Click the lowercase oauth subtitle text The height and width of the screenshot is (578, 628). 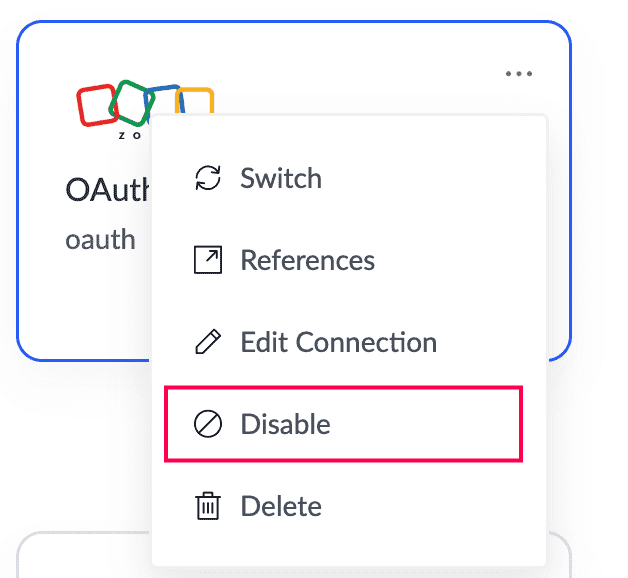tap(100, 240)
